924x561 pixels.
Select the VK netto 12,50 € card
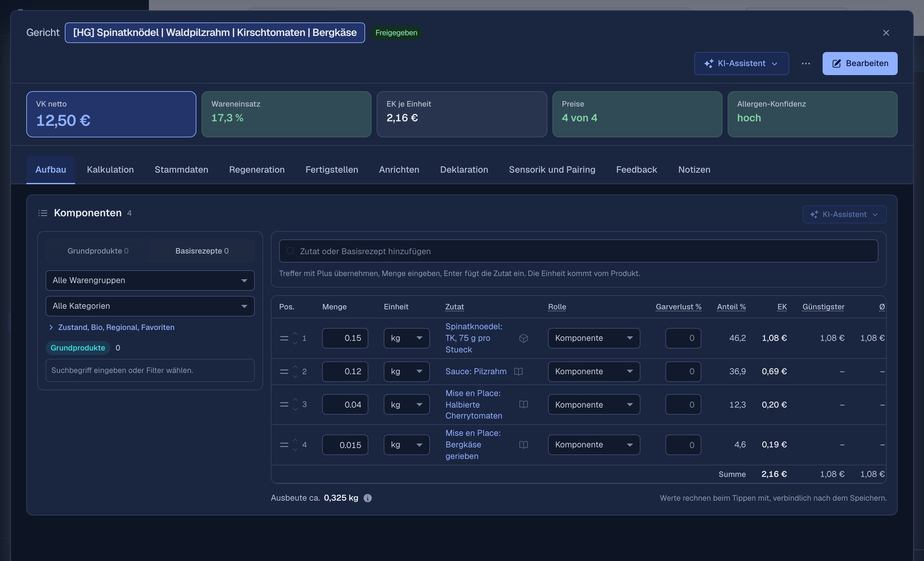(x=111, y=114)
